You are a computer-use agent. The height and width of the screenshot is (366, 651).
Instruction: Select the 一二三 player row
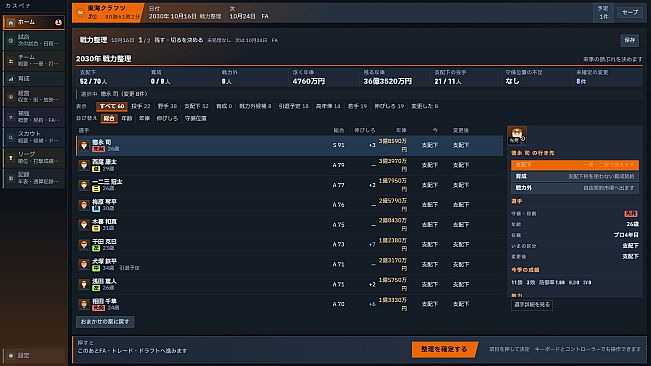[289, 185]
